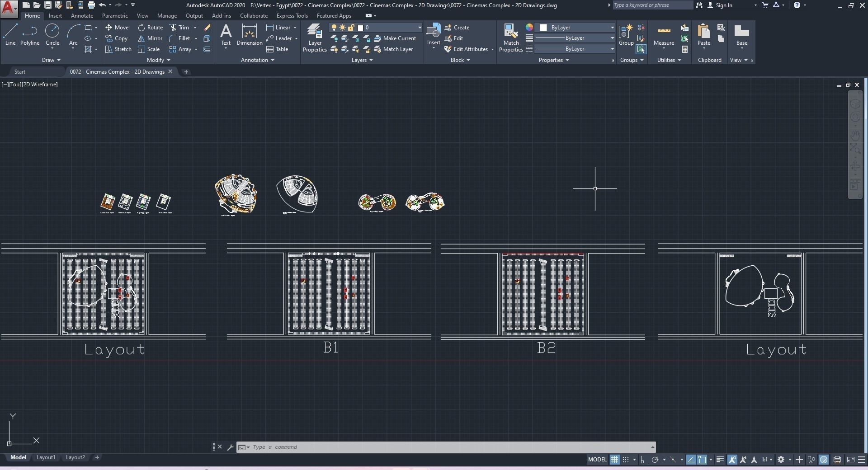Open the Layer Properties manager
Image resolution: width=868 pixels, height=470 pixels.
(315, 38)
